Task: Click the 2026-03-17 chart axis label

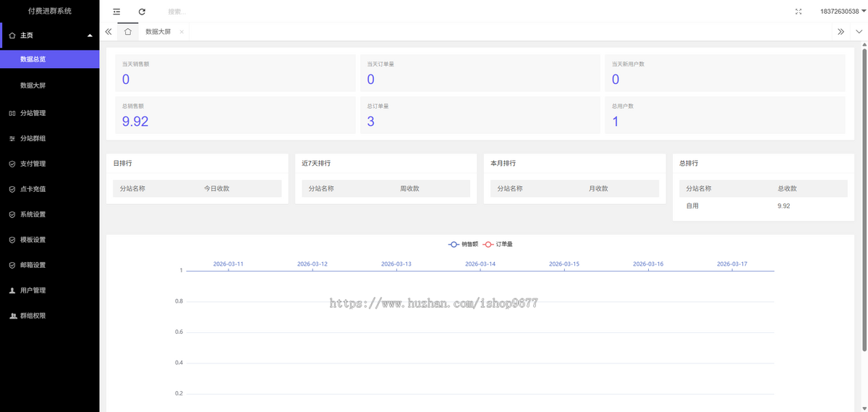Action: click(x=732, y=264)
